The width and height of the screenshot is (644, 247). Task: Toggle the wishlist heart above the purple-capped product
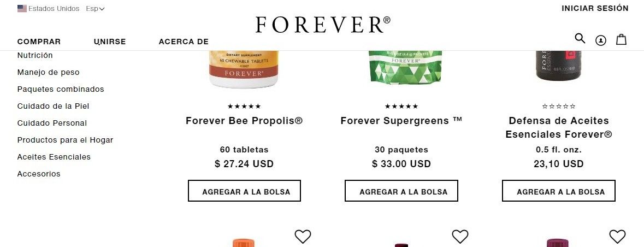(x=617, y=236)
